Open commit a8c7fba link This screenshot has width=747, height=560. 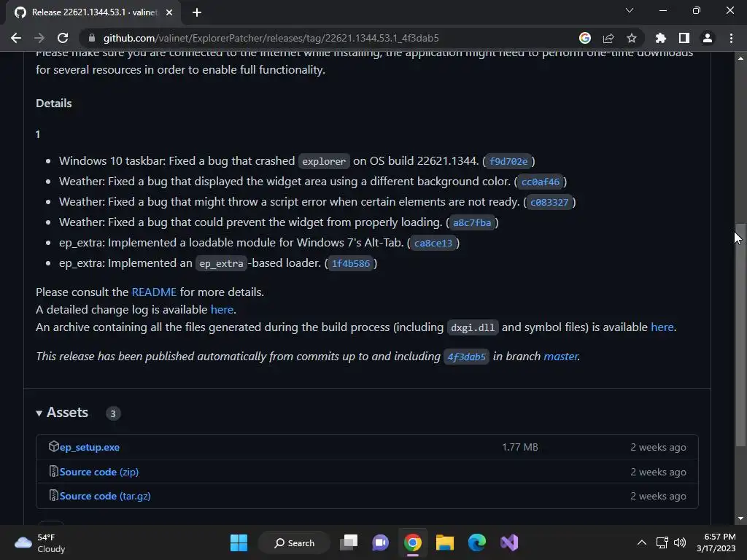tap(472, 223)
